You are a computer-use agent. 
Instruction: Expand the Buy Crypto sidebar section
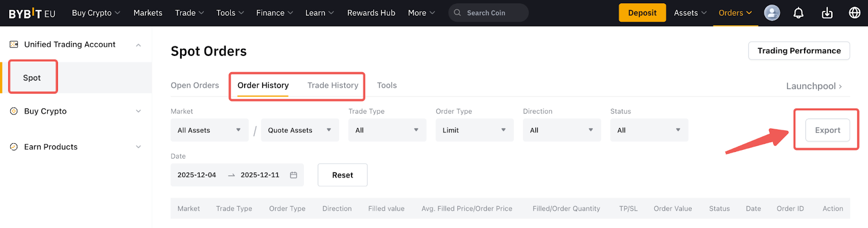pos(138,111)
